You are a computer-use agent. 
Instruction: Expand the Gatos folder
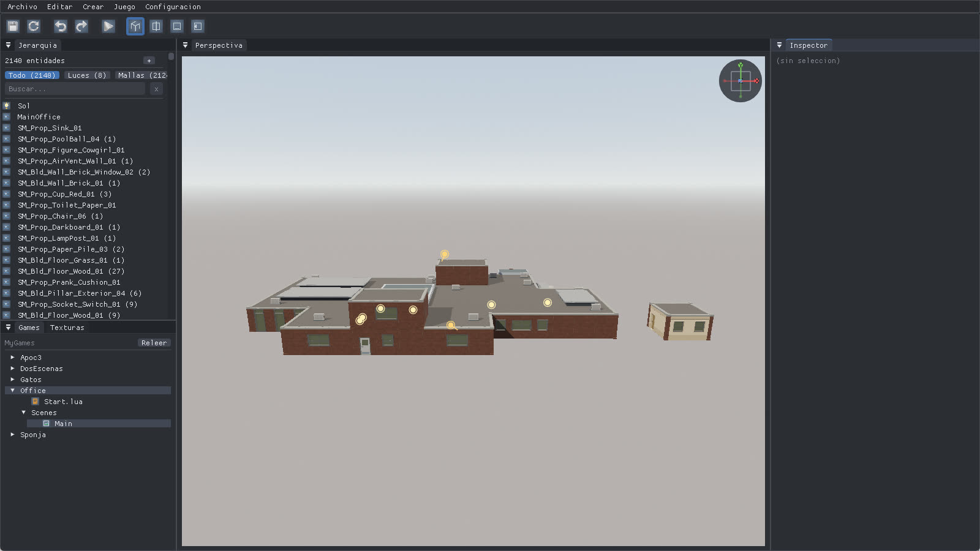12,380
